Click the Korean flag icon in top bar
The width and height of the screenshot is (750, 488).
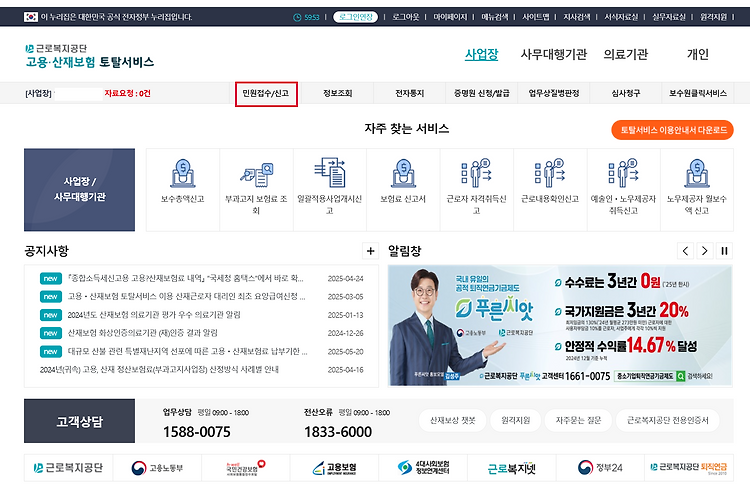(31, 17)
